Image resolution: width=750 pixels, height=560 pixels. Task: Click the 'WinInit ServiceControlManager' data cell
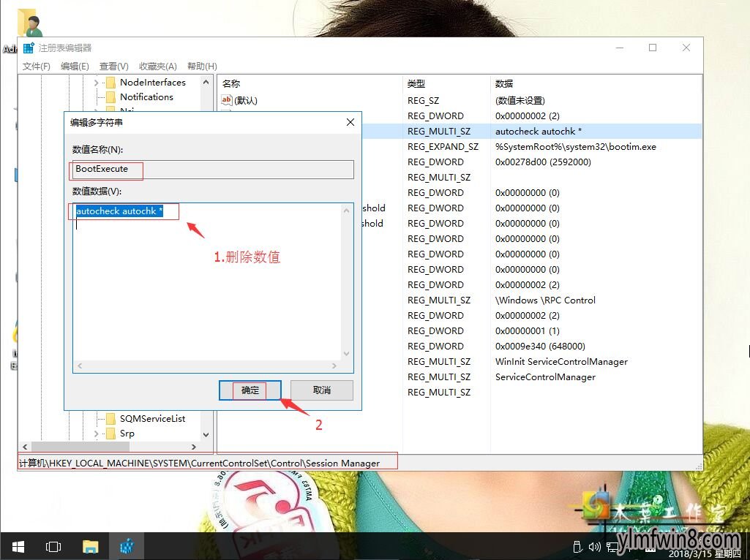pyautogui.click(x=561, y=362)
